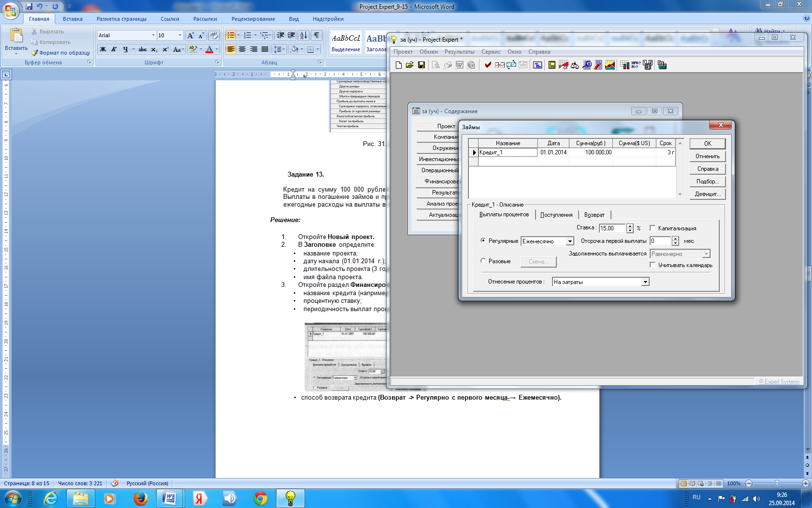Click the Подбор... button
This screenshot has width=812, height=508.
click(x=708, y=181)
